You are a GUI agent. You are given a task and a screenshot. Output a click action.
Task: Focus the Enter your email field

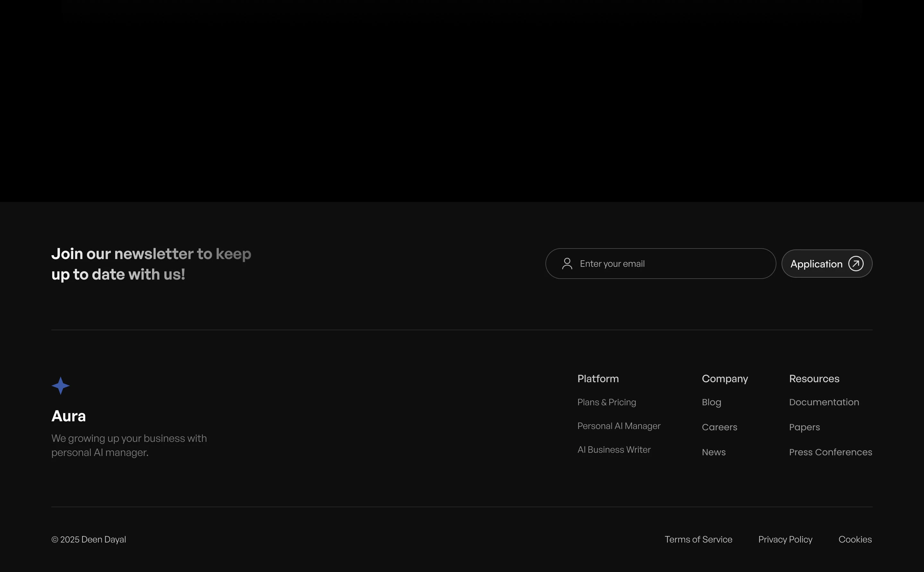click(661, 264)
